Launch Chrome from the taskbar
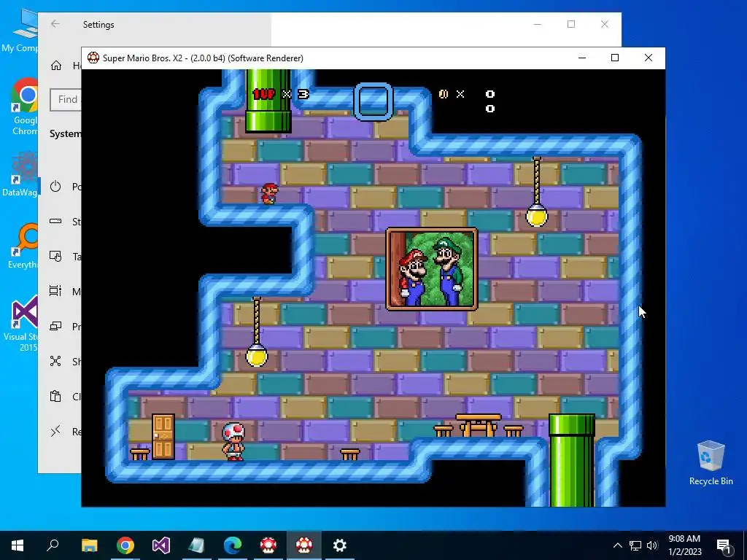This screenshot has height=560, width=747. 125,545
